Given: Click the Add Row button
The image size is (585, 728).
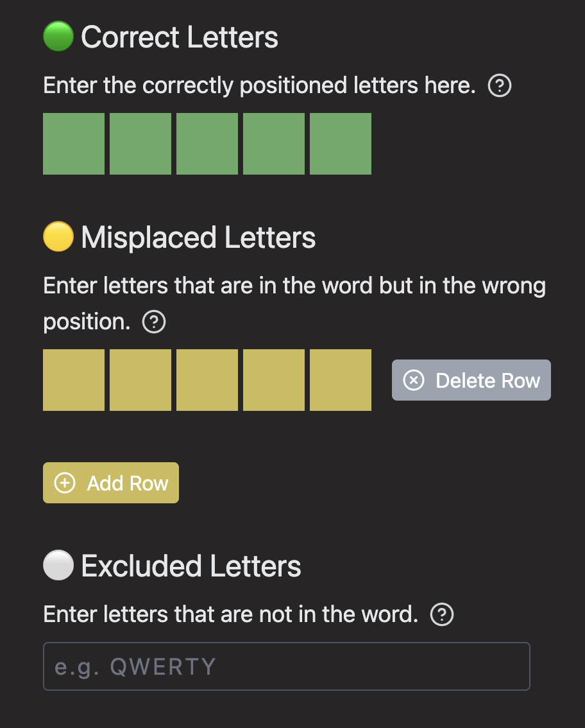Looking at the screenshot, I should click(110, 482).
